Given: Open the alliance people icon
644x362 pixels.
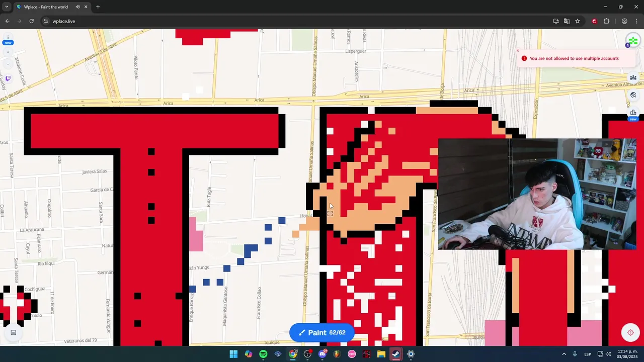Looking at the screenshot, I should tap(633, 78).
